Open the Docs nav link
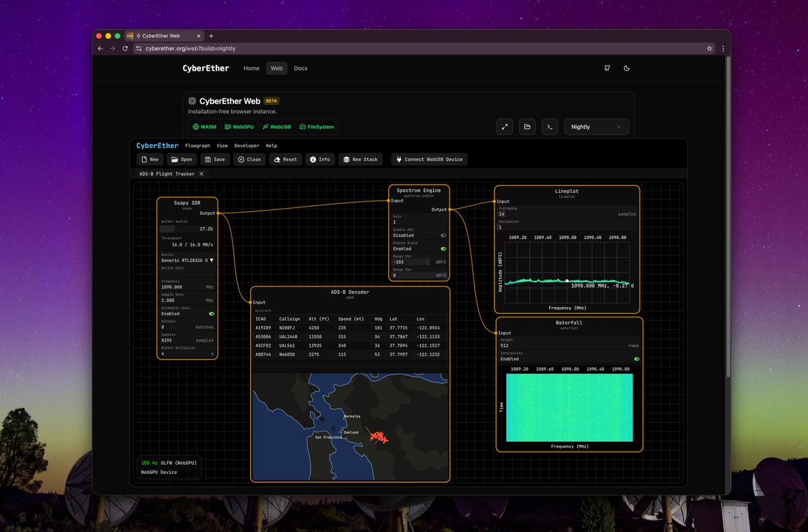This screenshot has width=808, height=532. coord(301,68)
